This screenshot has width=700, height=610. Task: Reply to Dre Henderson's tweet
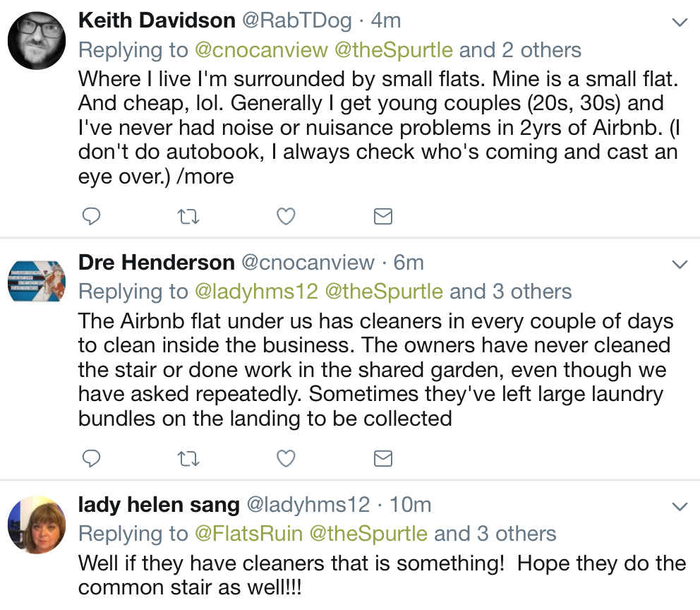point(92,460)
